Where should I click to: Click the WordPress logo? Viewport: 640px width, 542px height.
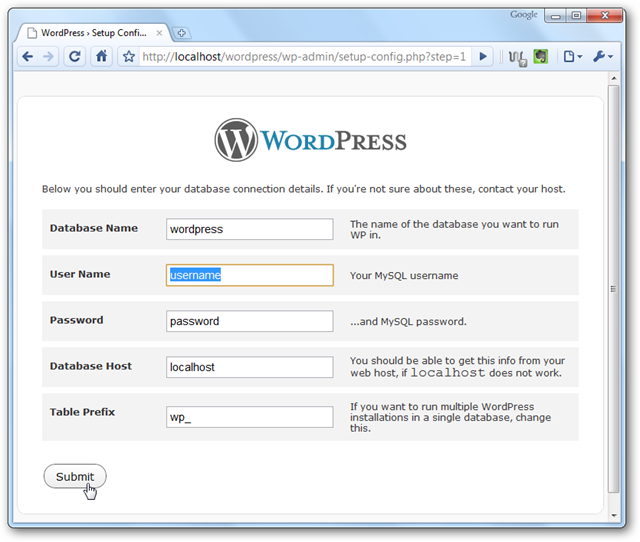pyautogui.click(x=310, y=140)
